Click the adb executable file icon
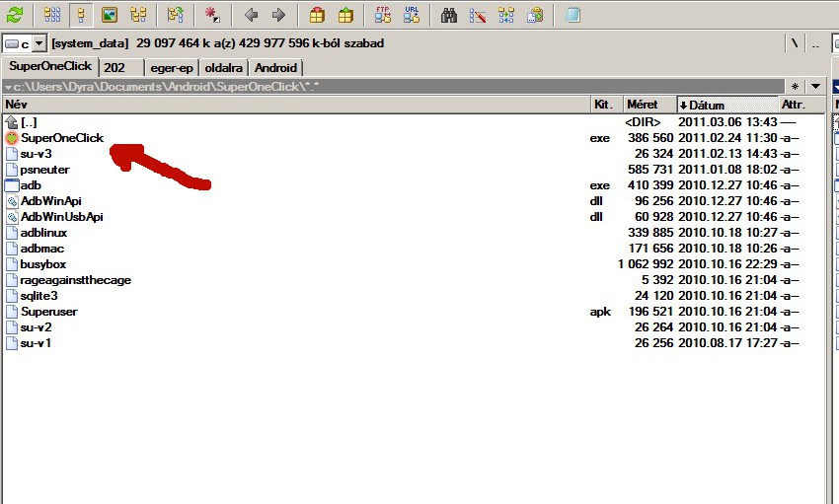The width and height of the screenshot is (839, 504). 12,185
